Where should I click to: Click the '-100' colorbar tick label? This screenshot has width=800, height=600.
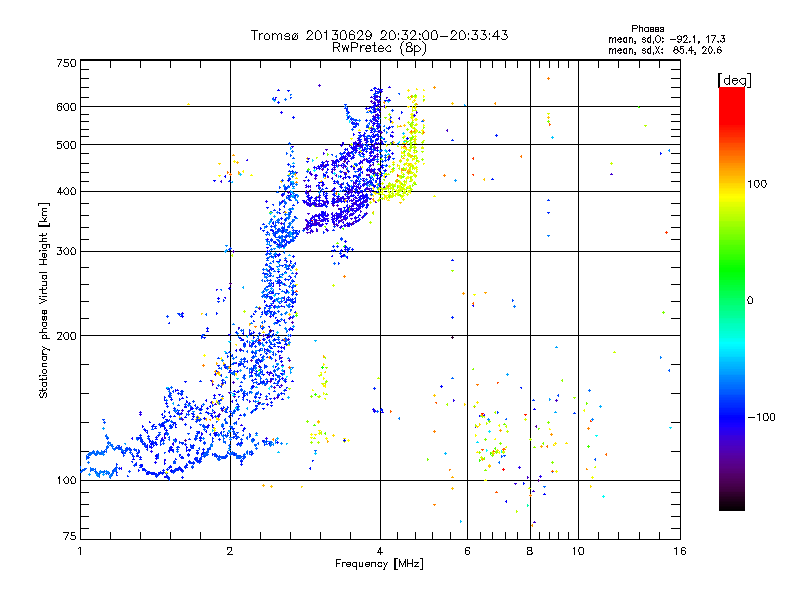[x=761, y=417]
